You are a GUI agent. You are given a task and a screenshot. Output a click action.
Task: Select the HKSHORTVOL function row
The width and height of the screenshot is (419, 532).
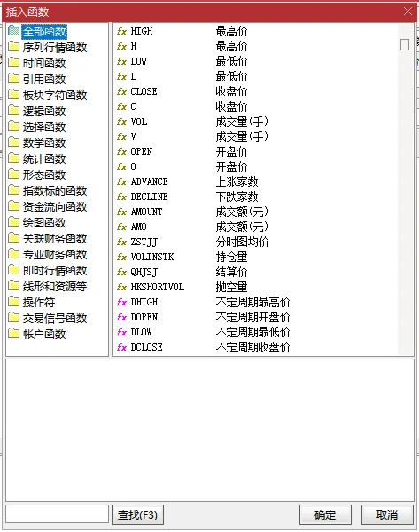(x=256, y=287)
